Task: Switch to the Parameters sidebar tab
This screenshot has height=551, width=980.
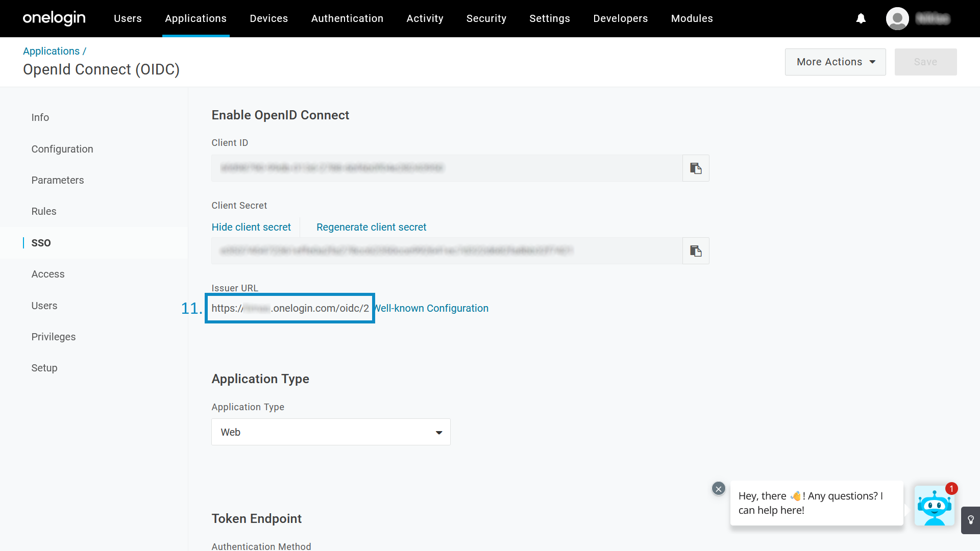Action: coord(58,180)
